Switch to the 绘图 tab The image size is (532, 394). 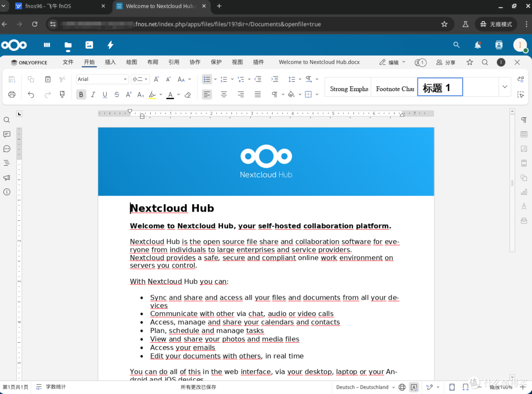point(132,62)
